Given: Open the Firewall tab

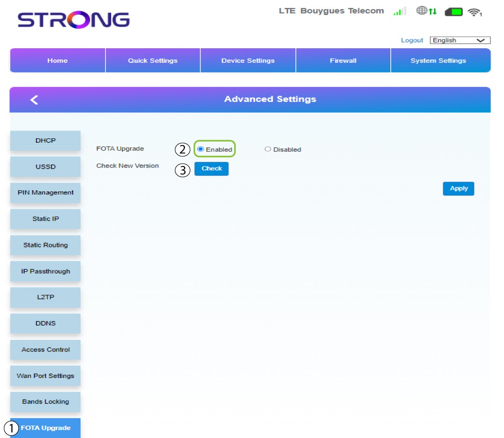Looking at the screenshot, I should tap(343, 60).
